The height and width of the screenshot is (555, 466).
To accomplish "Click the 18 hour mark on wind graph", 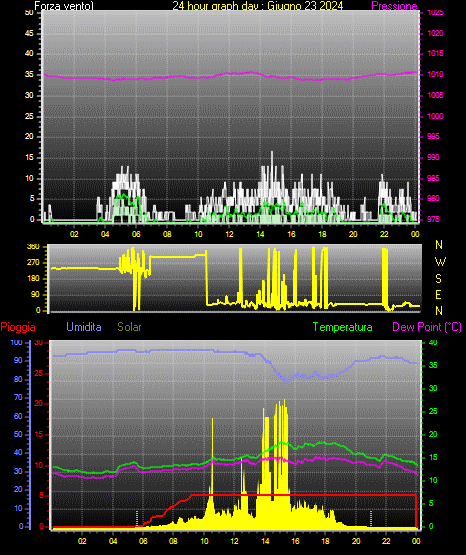I will 322,234.
